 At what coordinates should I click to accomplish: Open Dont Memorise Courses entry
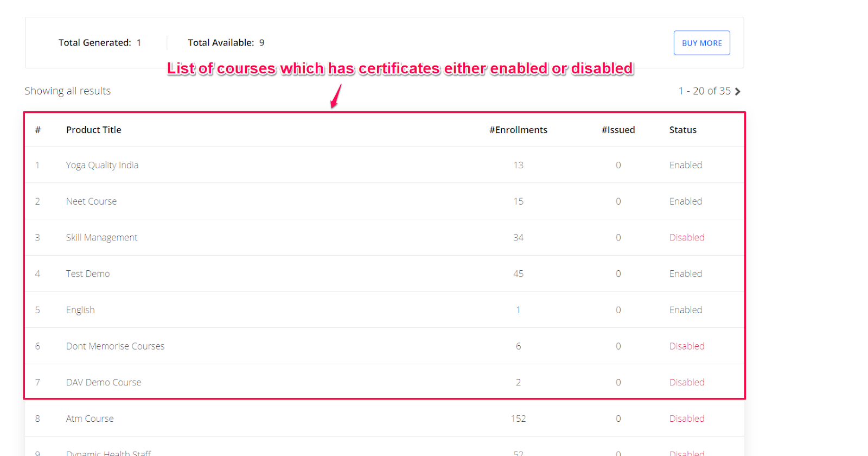pyautogui.click(x=115, y=346)
